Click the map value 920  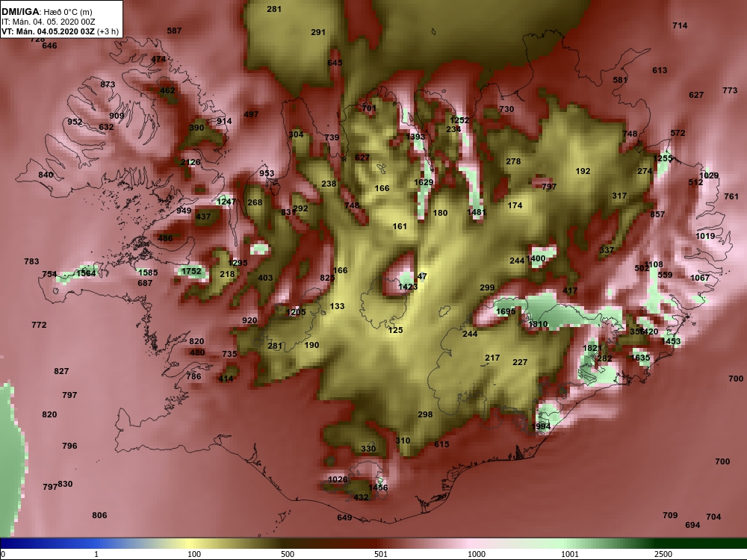click(249, 320)
